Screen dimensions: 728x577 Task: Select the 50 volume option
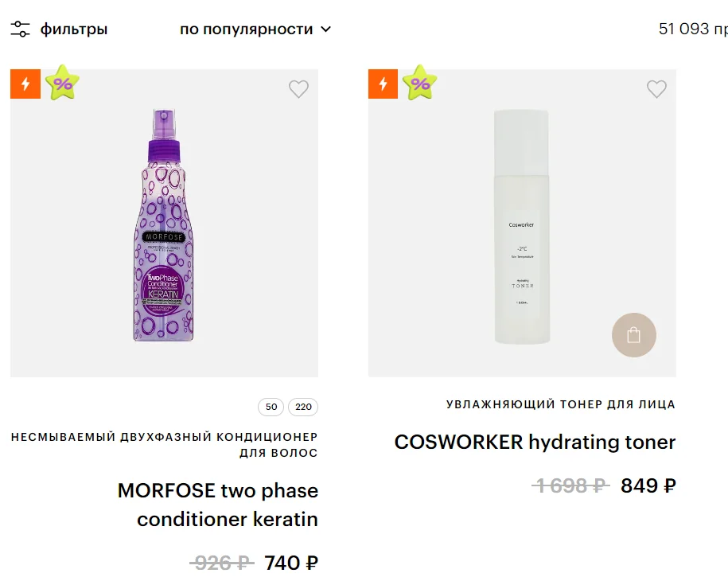[271, 407]
